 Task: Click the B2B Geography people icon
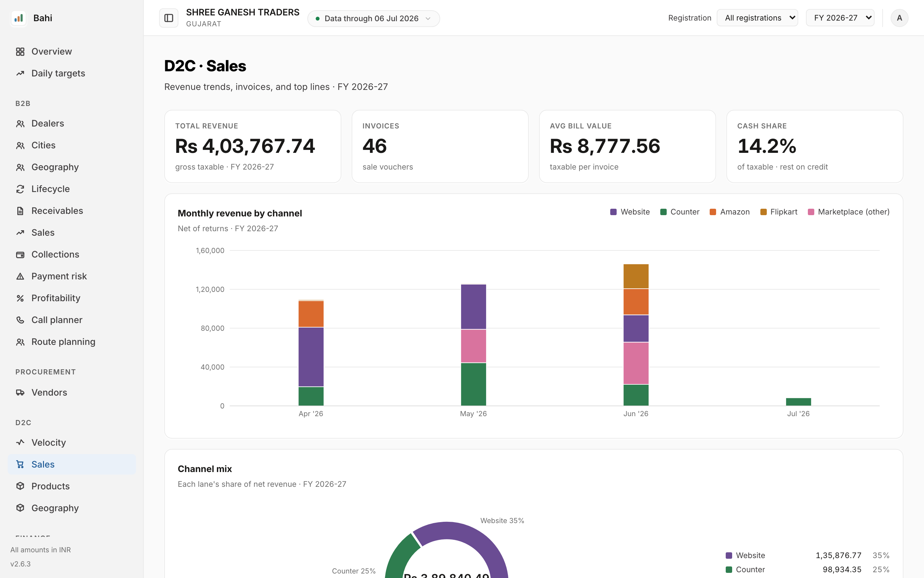click(x=20, y=167)
